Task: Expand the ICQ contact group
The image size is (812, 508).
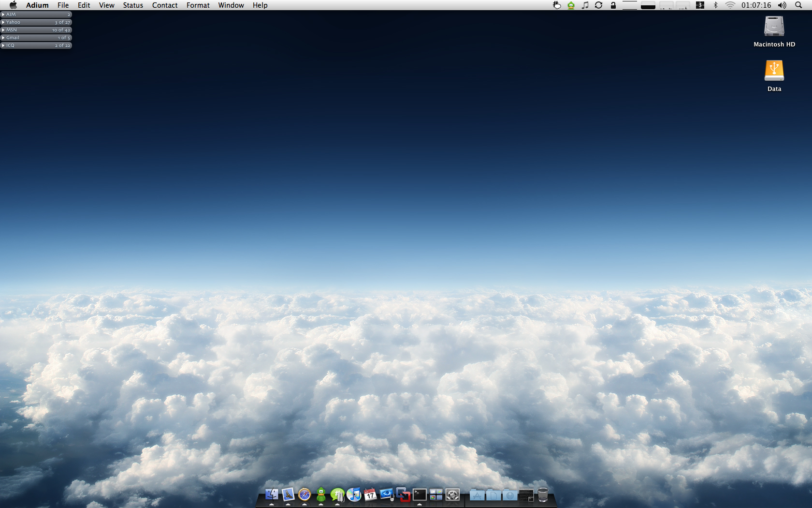Action: click(x=3, y=45)
